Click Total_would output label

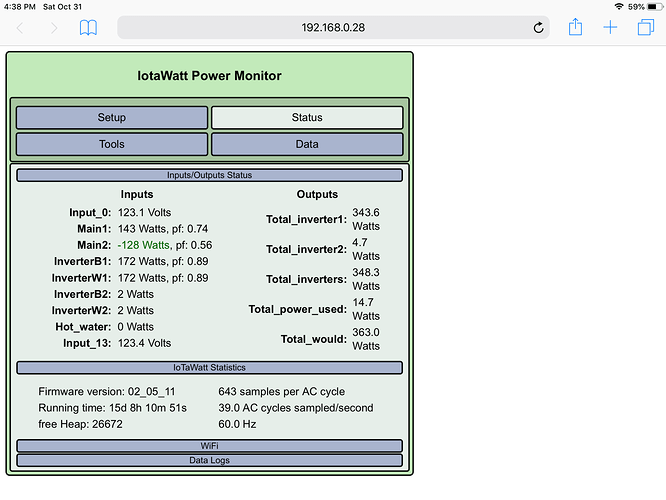click(313, 339)
